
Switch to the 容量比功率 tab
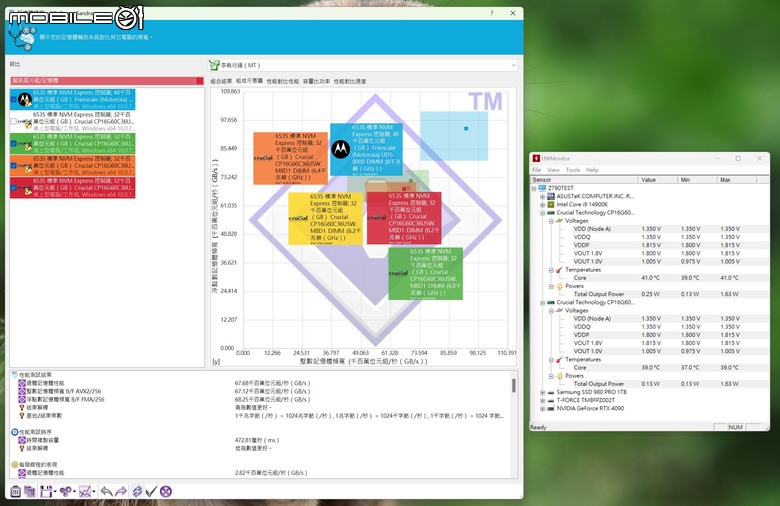316,81
